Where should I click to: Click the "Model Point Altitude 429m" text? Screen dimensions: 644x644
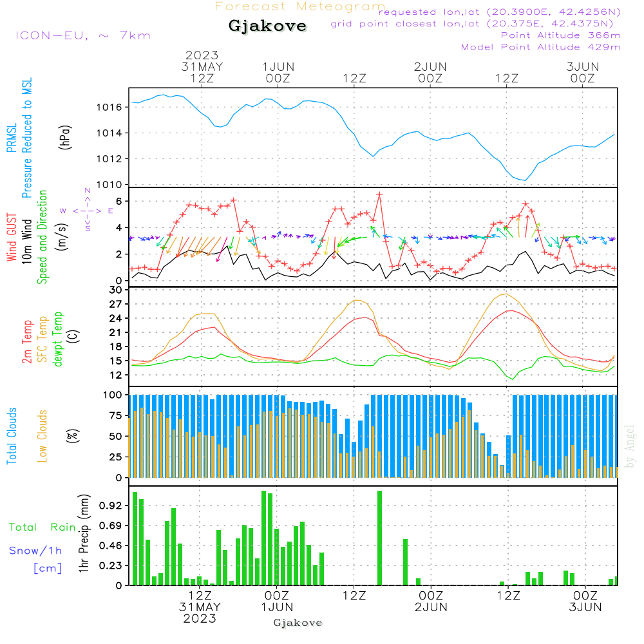coord(540,47)
